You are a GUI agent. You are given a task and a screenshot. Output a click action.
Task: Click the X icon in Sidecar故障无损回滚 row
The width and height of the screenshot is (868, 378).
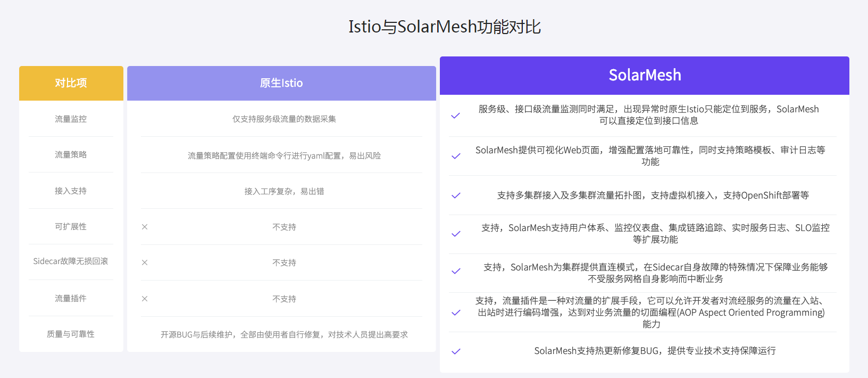(145, 262)
